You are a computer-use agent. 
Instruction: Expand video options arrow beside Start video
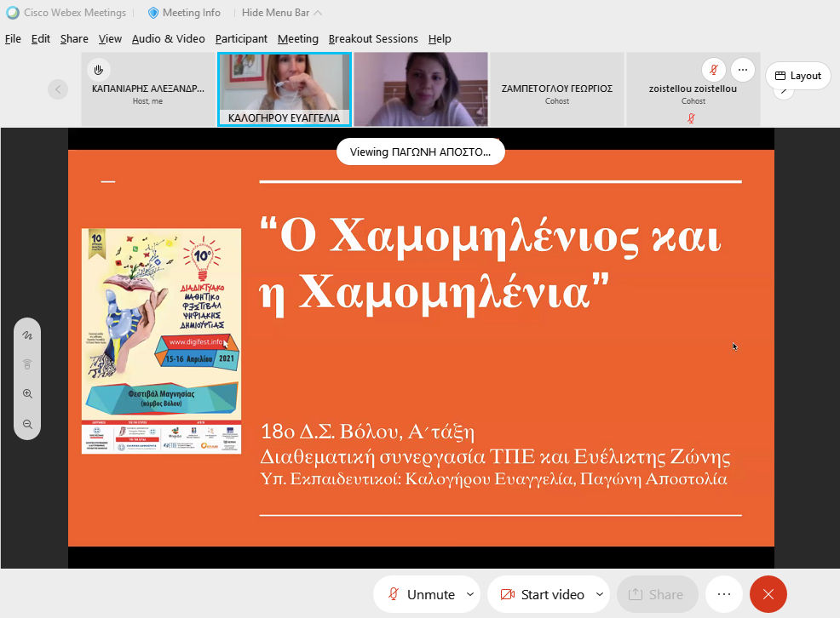(600, 594)
